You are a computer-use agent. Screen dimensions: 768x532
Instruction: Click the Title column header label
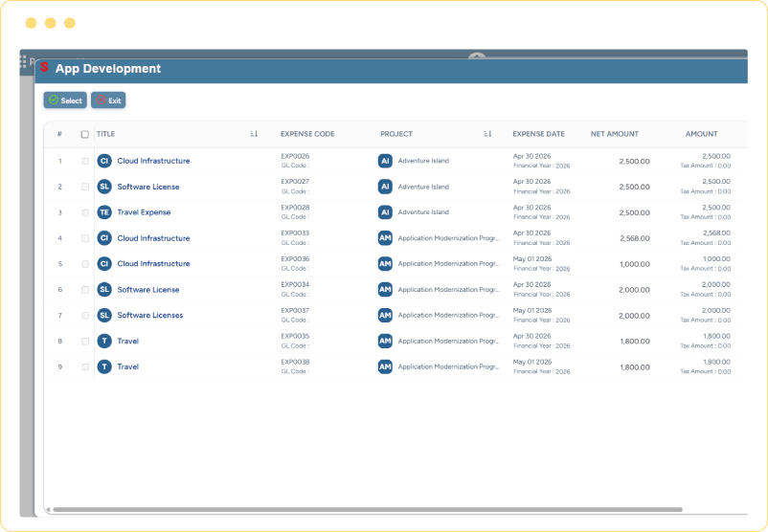pos(105,134)
